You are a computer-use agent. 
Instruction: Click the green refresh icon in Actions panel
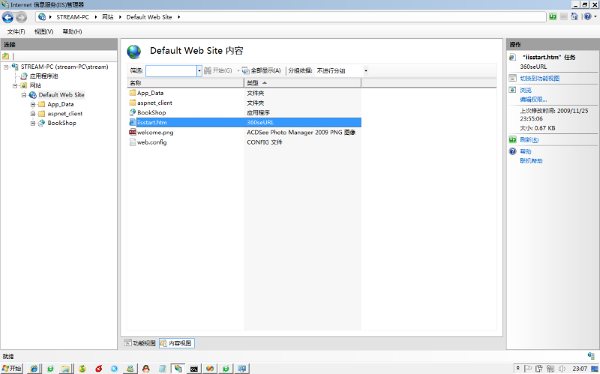(513, 140)
